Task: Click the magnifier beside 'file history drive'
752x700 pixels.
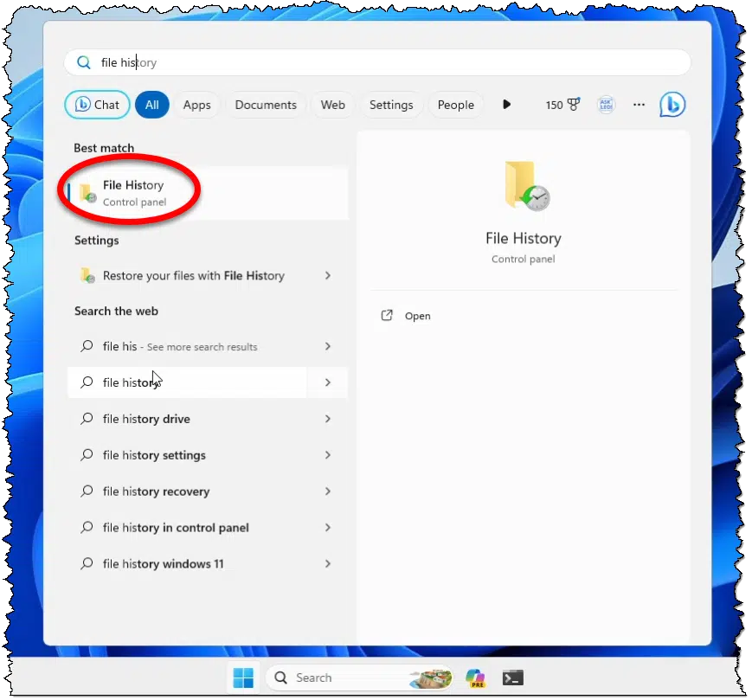Action: (87, 419)
